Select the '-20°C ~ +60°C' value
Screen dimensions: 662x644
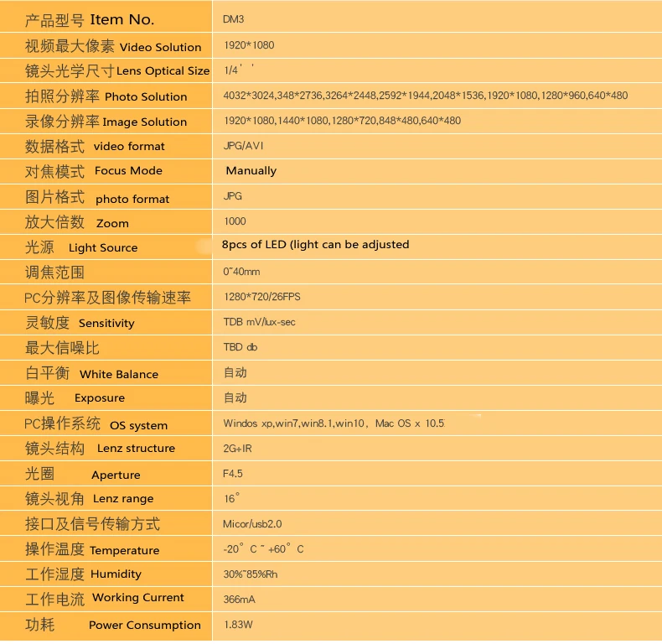(x=263, y=549)
